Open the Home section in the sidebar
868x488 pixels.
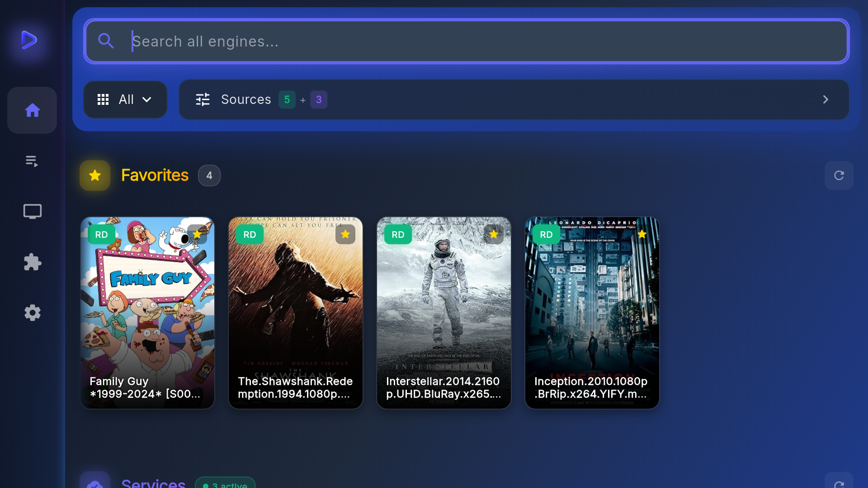(x=32, y=110)
